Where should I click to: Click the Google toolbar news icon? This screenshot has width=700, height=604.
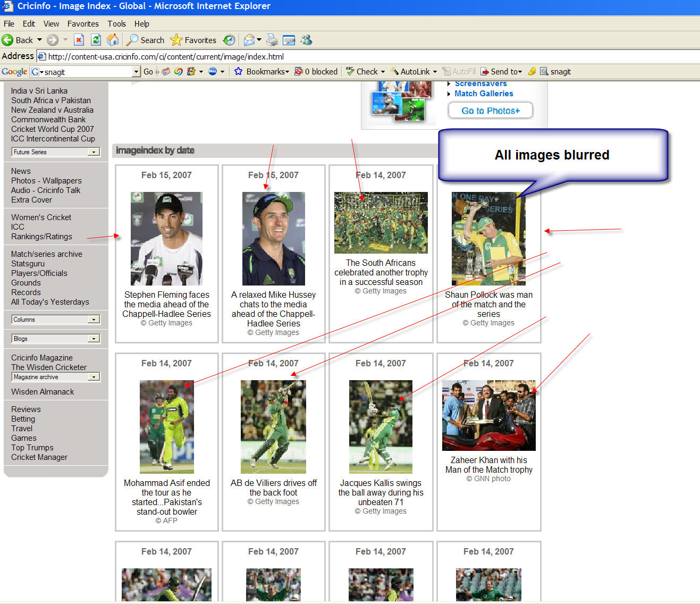click(x=166, y=72)
